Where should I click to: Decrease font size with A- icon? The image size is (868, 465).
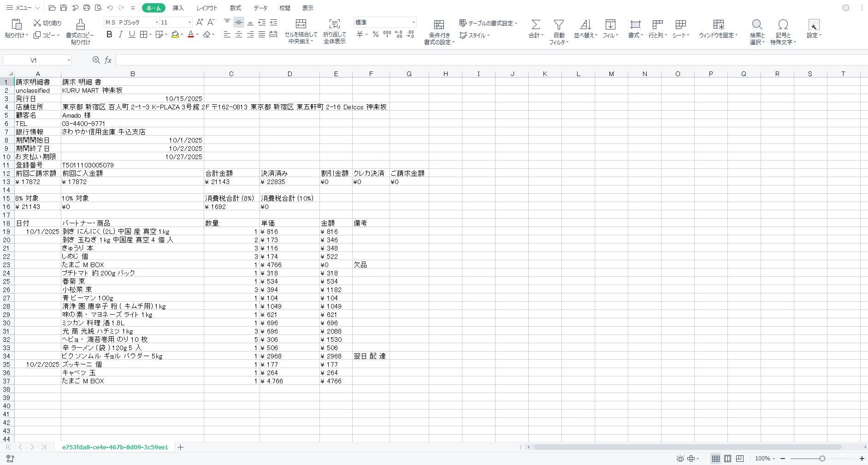pyautogui.click(x=211, y=22)
